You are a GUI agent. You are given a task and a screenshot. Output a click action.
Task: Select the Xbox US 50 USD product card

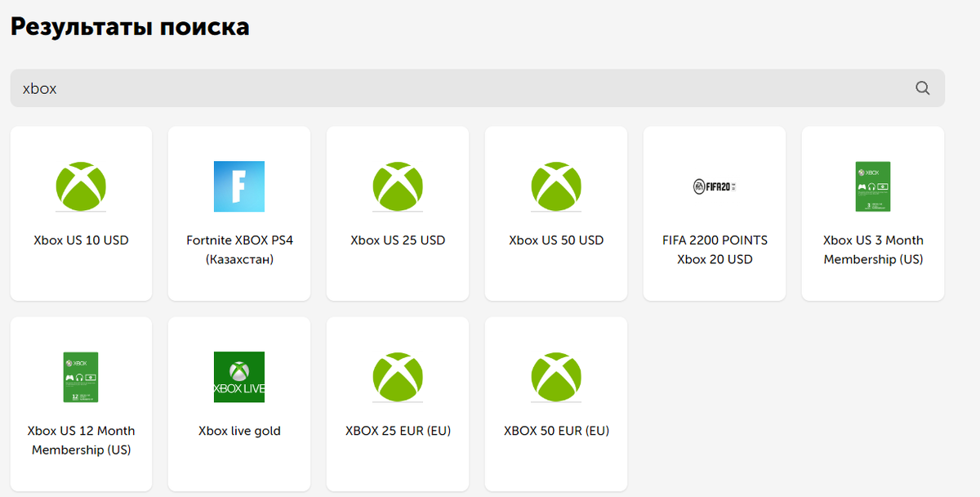[x=555, y=213]
